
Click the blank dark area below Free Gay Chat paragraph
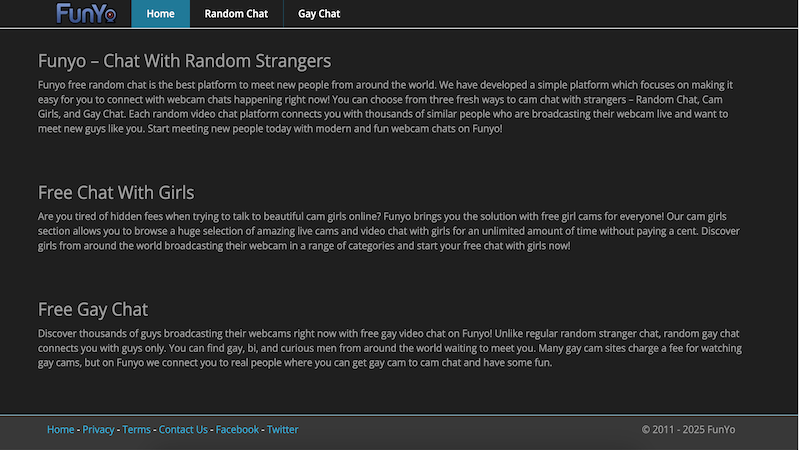[400, 392]
